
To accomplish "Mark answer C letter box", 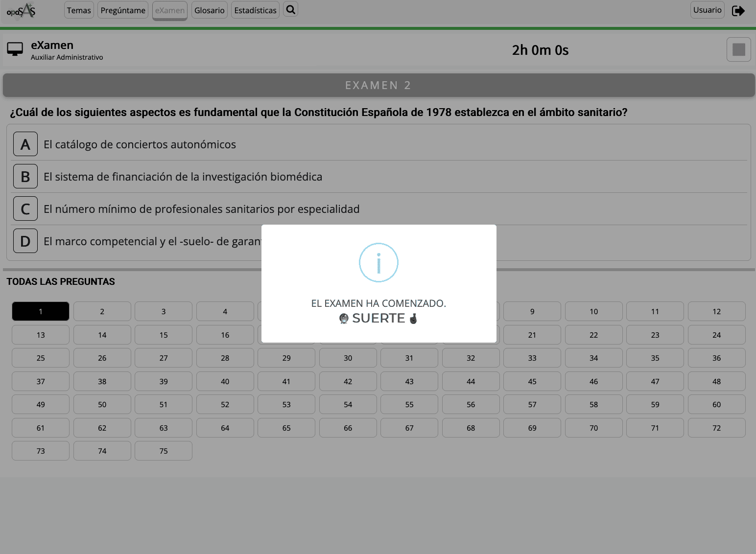I will 25,209.
